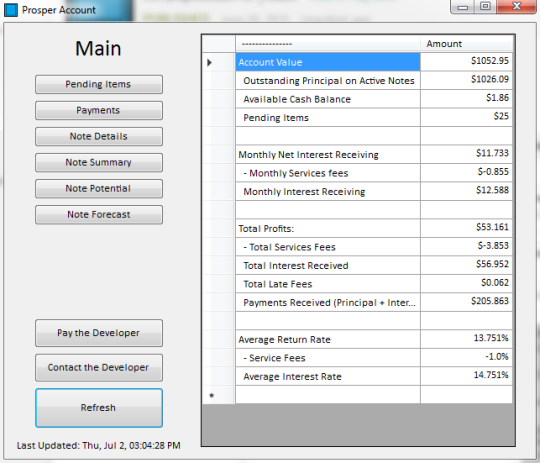Select Total Late Fees cell
The width and height of the screenshot is (540, 463).
click(x=328, y=284)
